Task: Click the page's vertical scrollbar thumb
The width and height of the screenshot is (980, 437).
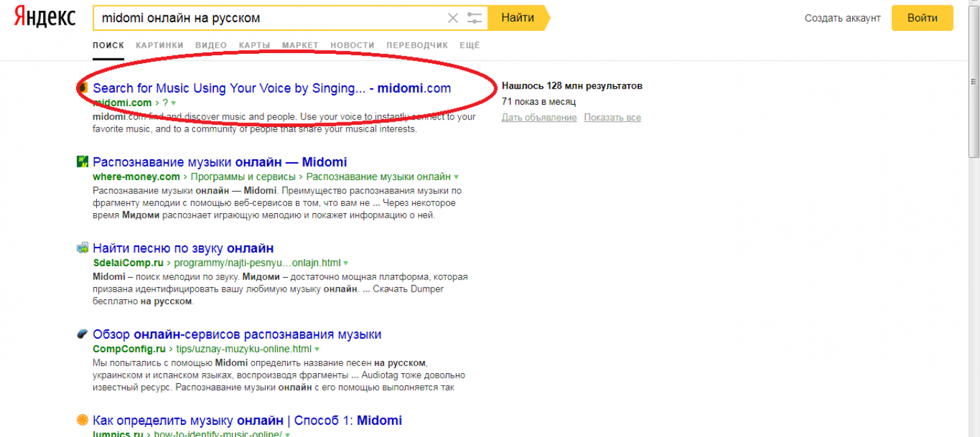Action: click(x=974, y=83)
